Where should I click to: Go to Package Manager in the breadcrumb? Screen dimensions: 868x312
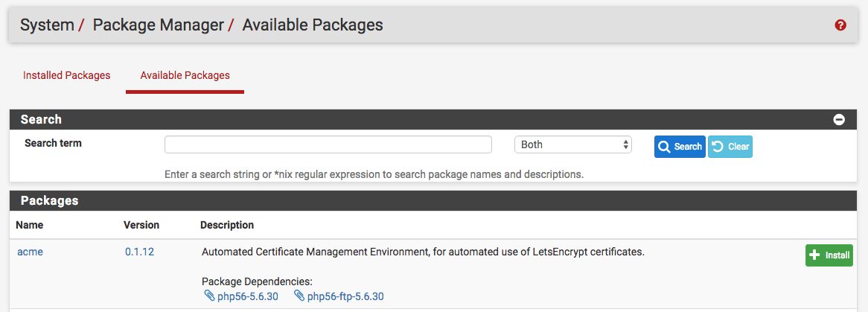coord(158,25)
